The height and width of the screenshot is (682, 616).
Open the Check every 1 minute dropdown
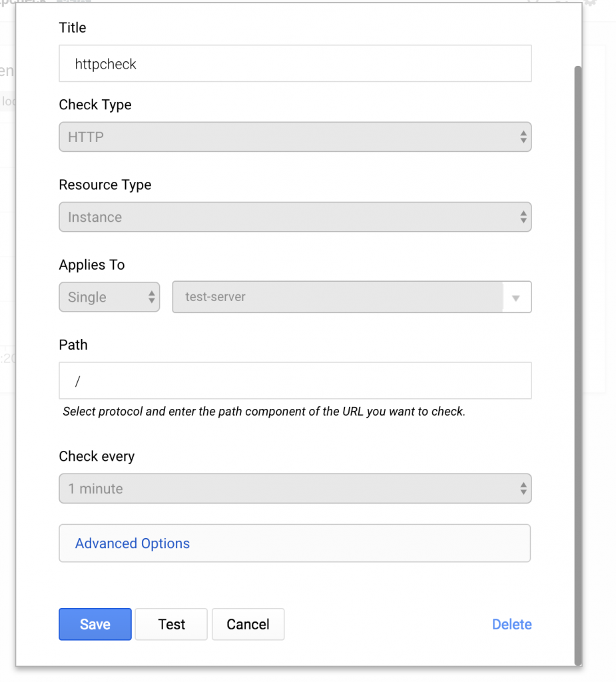point(294,489)
